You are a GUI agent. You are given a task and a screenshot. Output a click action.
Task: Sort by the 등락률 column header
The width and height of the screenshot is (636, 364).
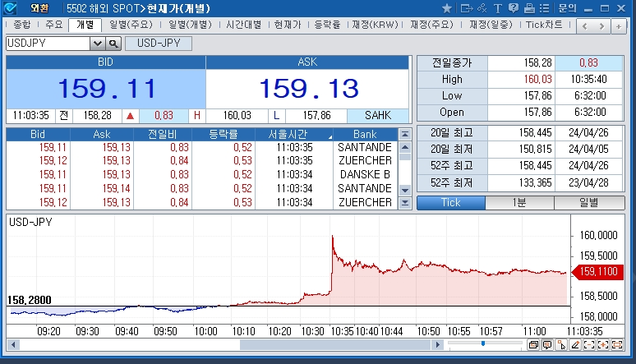coord(224,134)
